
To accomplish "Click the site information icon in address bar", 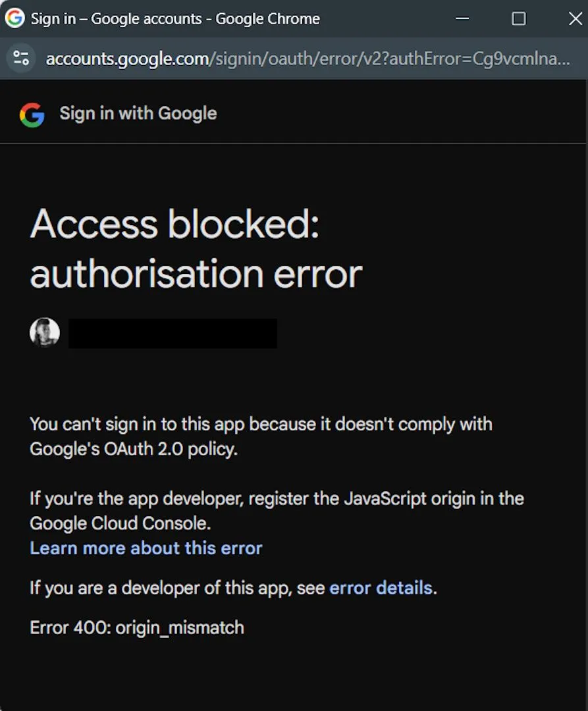I will (22, 59).
